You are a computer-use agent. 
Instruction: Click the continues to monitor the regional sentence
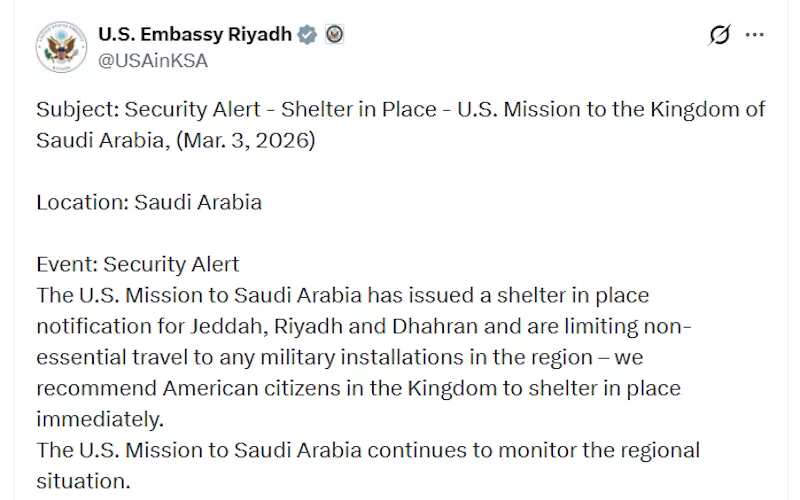click(367, 450)
